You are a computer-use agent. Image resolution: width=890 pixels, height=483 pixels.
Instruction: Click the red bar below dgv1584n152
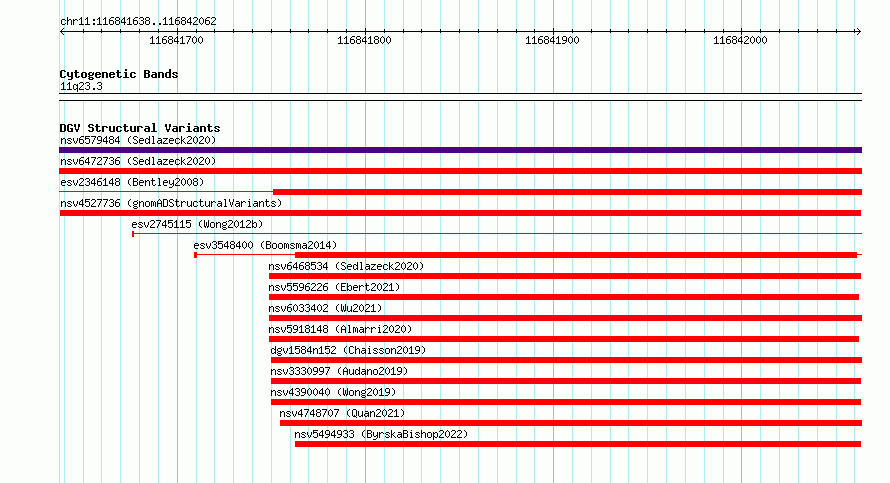(x=566, y=360)
